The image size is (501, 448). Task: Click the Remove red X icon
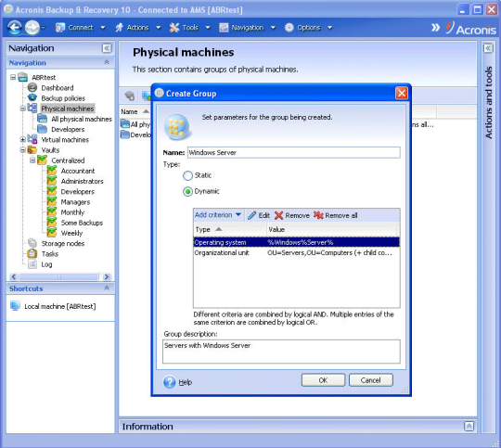[x=278, y=215]
